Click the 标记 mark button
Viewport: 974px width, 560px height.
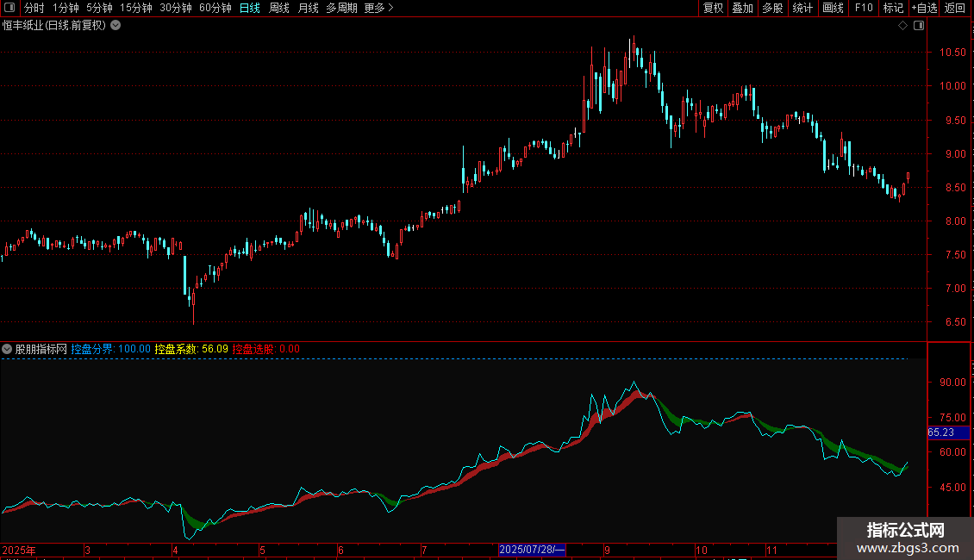pyautogui.click(x=893, y=8)
